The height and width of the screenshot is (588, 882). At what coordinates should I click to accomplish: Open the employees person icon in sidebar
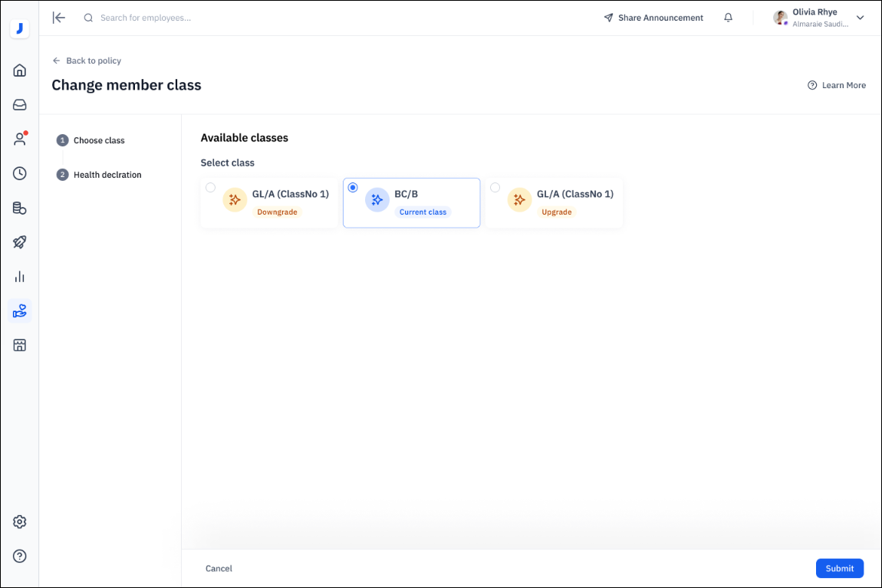20,140
